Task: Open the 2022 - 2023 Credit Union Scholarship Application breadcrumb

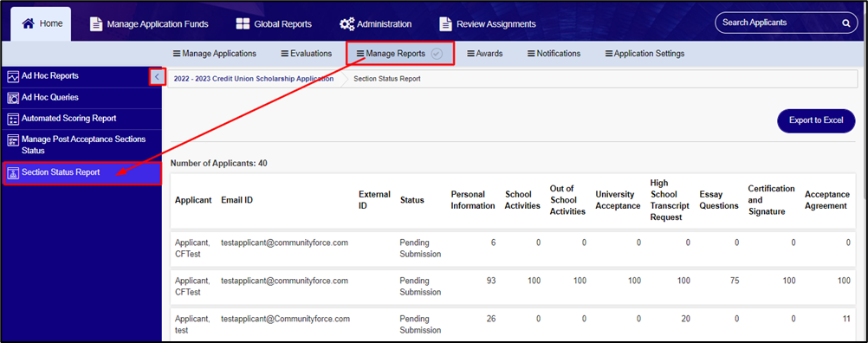Action: click(254, 79)
